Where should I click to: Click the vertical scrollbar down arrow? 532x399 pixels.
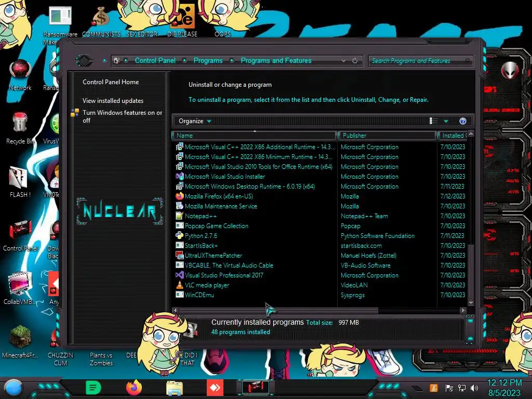(x=470, y=302)
